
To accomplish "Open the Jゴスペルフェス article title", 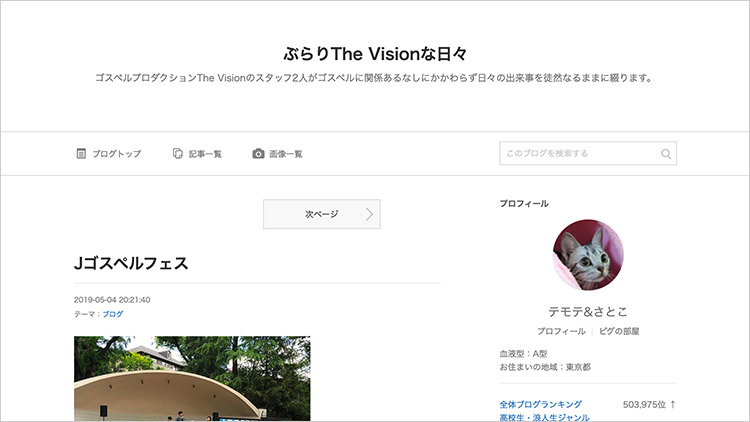I will [131, 263].
